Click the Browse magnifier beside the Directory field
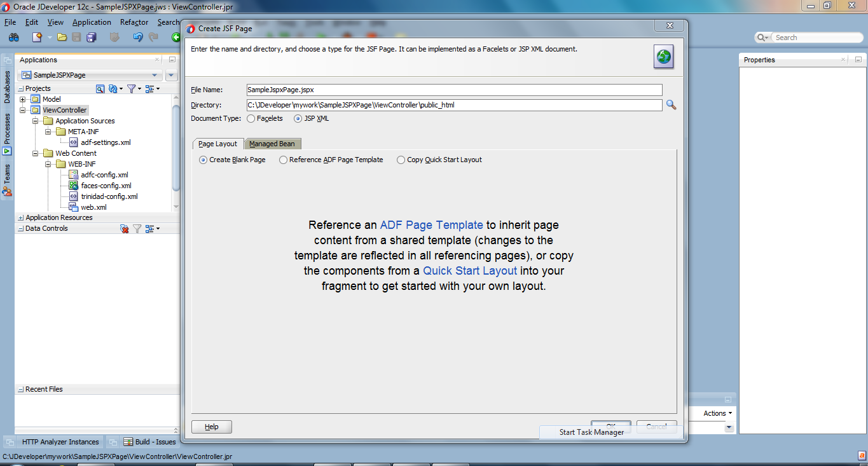Viewport: 868px width, 466px height. [670, 105]
